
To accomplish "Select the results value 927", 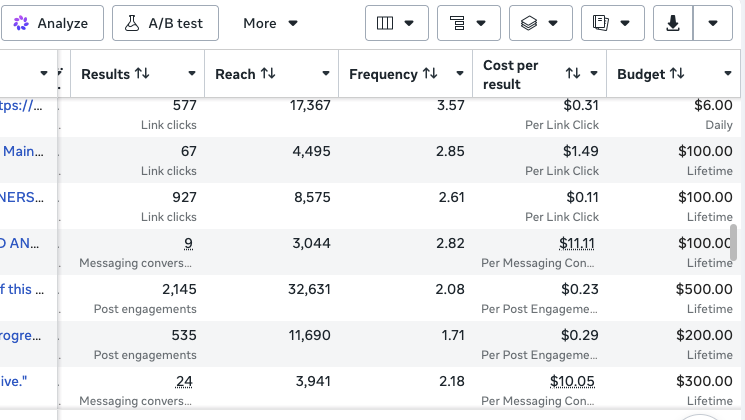I will [x=184, y=197].
